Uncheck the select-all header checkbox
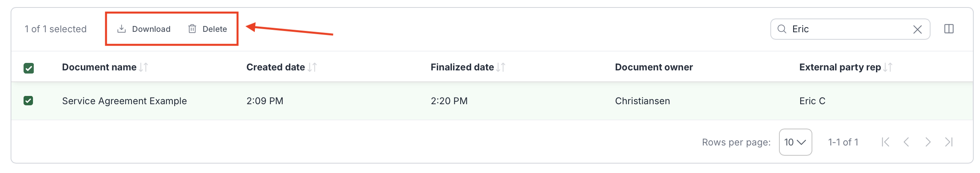 (29, 68)
